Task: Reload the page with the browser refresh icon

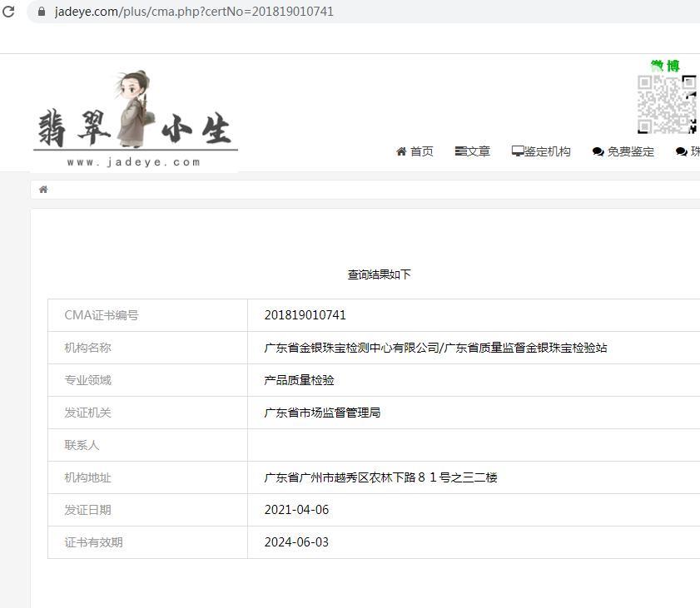Action: (x=8, y=12)
